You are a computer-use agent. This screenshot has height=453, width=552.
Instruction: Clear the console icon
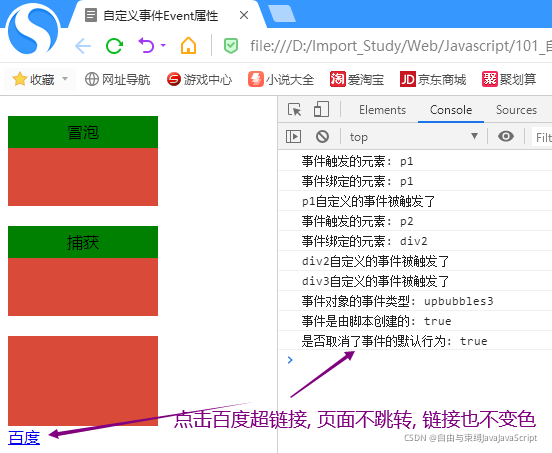tap(322, 136)
